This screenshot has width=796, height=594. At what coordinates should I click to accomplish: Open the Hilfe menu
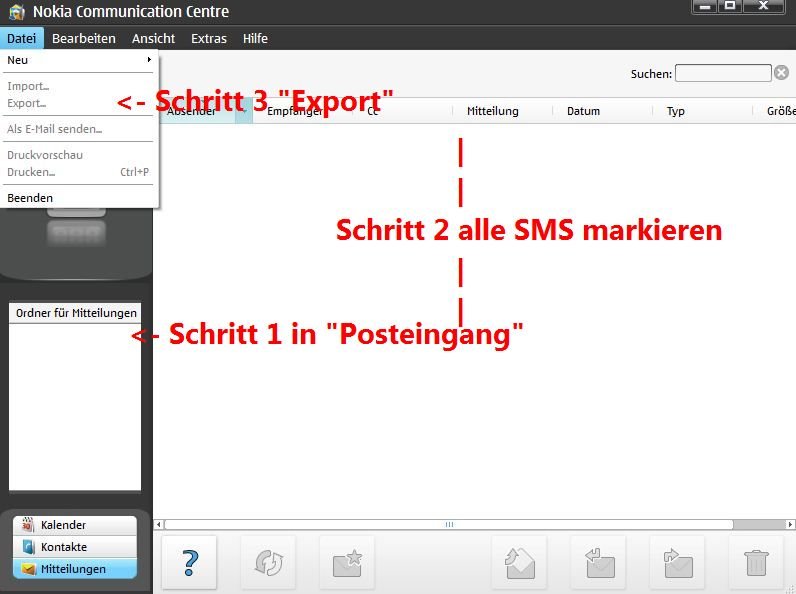point(255,39)
